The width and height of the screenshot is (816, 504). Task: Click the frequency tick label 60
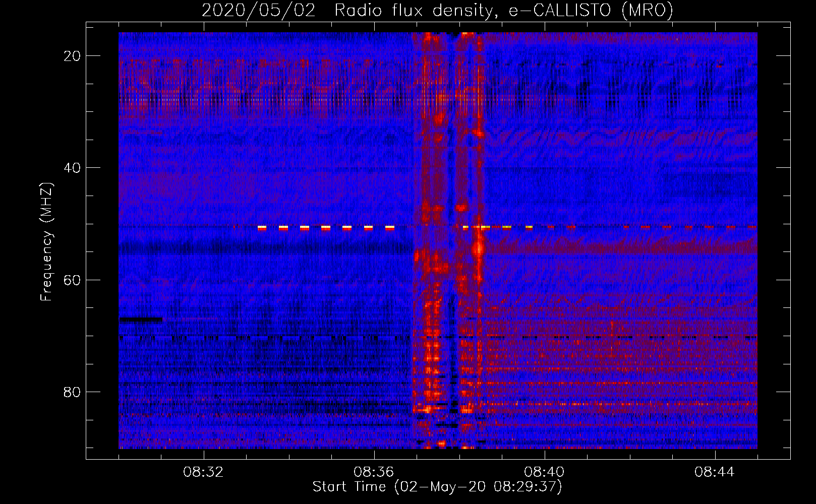coord(72,280)
